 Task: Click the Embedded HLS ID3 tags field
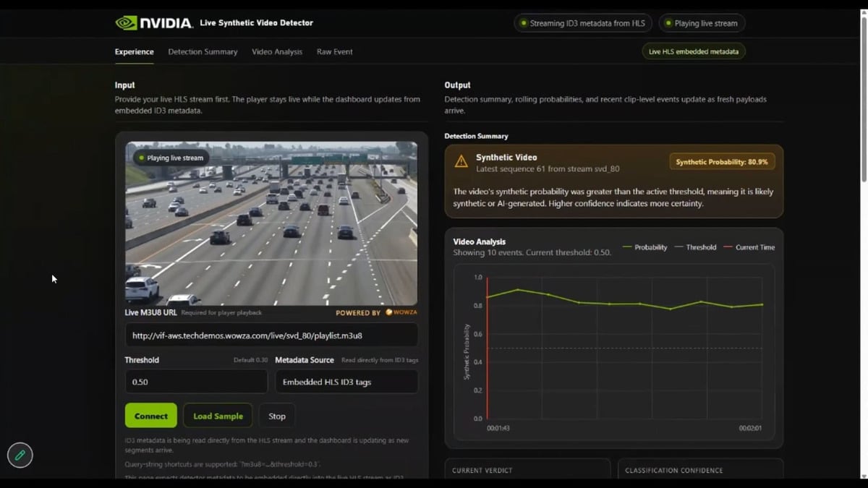point(346,382)
